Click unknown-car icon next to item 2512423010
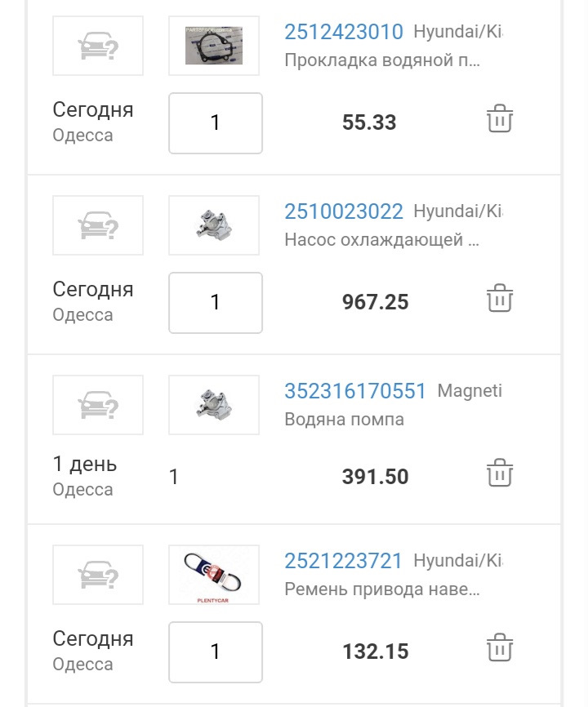The image size is (588, 707). 98,46
